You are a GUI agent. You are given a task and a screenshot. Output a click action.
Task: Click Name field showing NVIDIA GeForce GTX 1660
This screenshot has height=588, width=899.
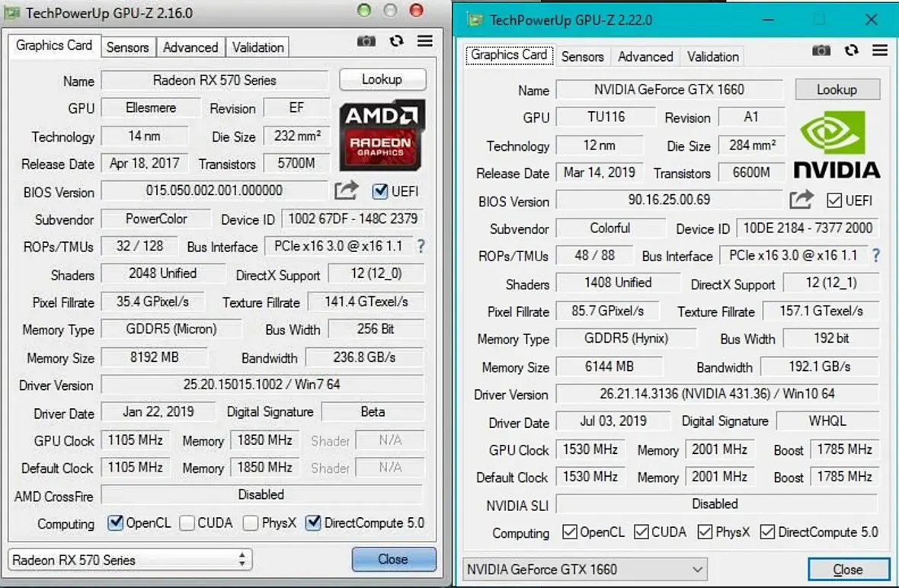pos(669,89)
